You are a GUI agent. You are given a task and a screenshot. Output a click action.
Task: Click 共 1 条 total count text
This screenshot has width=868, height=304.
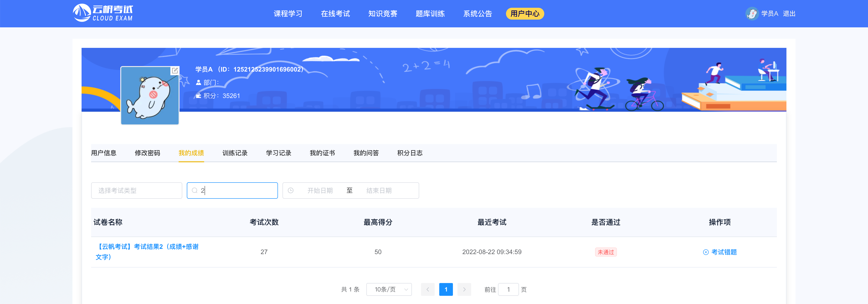click(350, 289)
